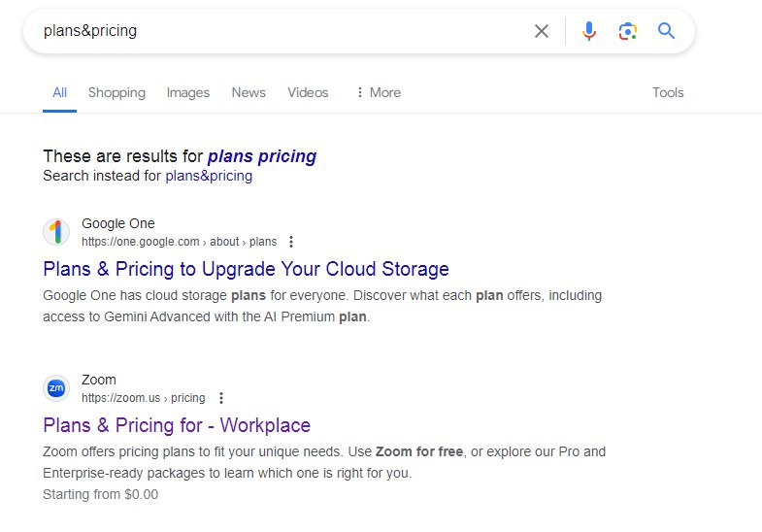
Task: Switch to the Images tab
Action: click(188, 92)
